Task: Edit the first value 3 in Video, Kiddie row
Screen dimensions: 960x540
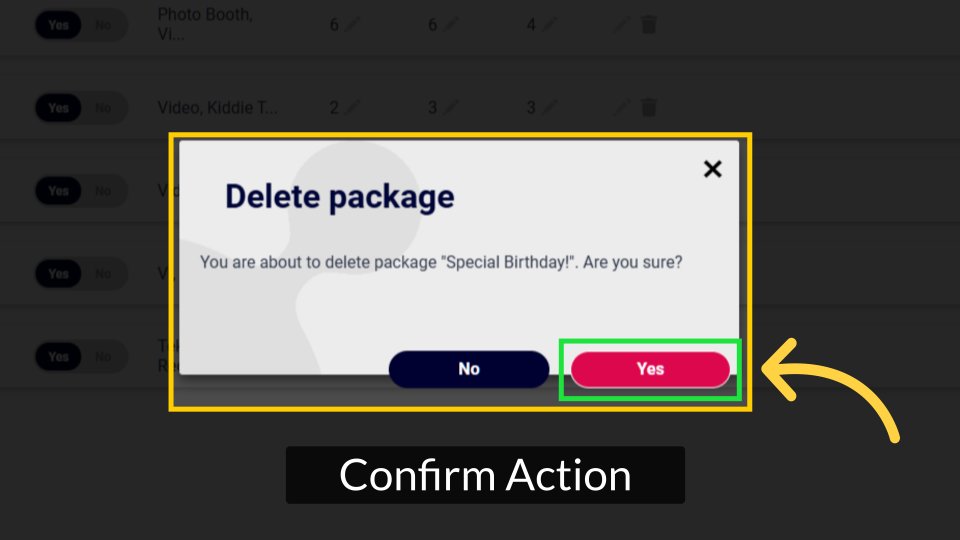Action: 451,108
